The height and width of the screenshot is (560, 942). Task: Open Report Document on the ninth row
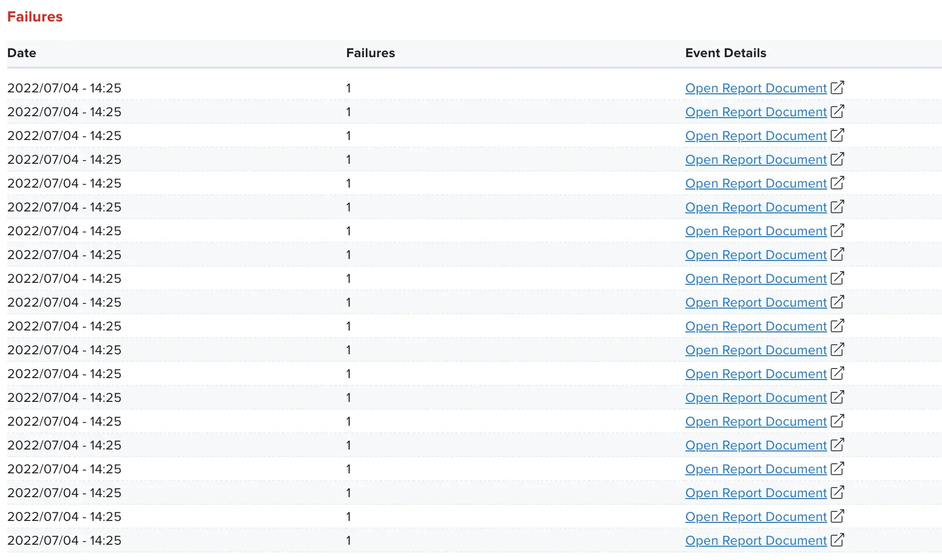755,278
